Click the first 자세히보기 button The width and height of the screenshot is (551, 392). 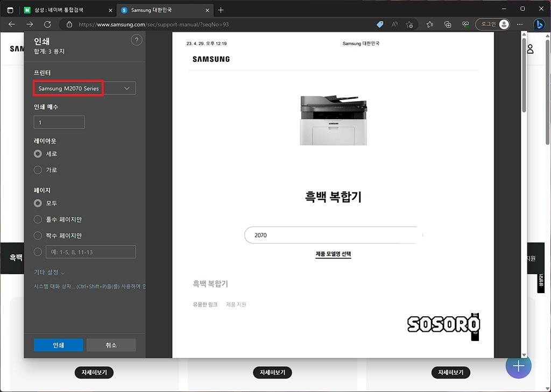(x=94, y=372)
